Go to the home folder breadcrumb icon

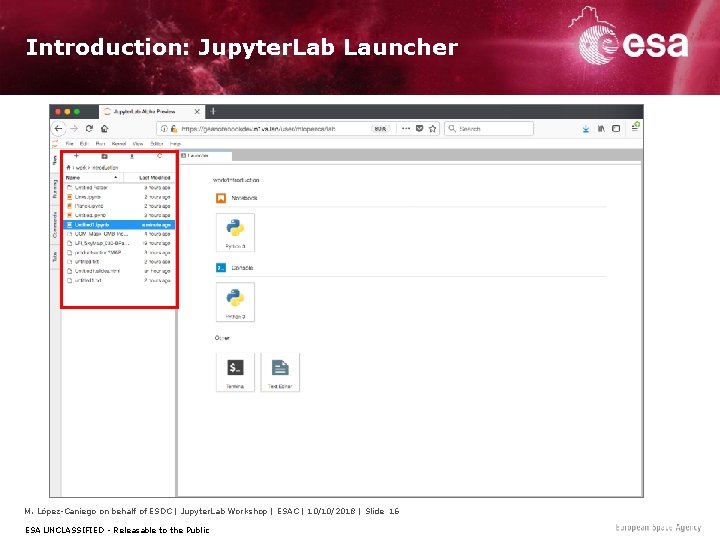[68, 168]
